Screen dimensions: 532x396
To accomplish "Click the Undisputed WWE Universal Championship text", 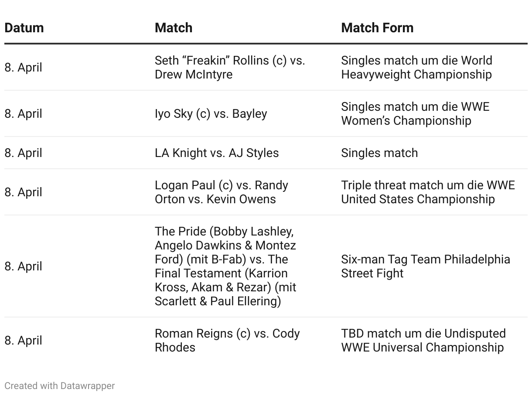I will (423, 340).
